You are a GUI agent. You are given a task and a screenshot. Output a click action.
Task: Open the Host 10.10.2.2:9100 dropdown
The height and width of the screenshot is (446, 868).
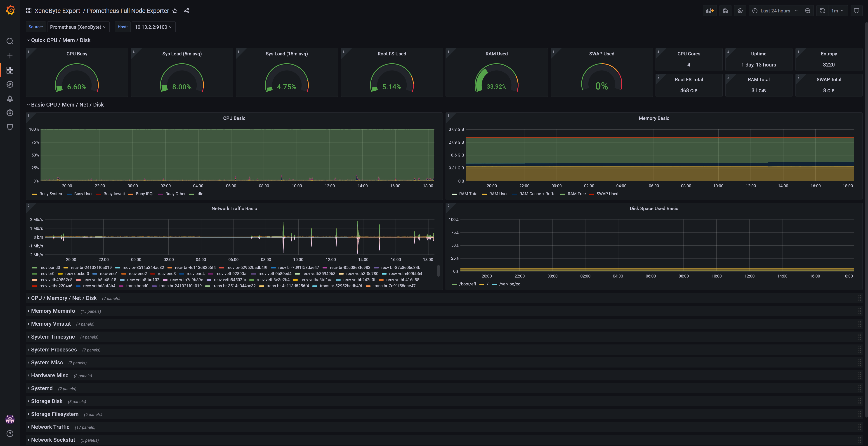(153, 27)
